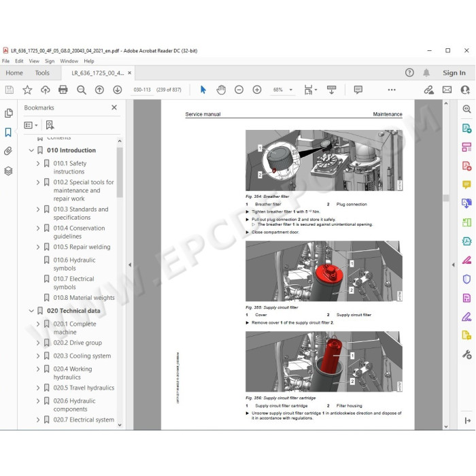
Task: Switch to Tools tab
Action: pyautogui.click(x=42, y=73)
